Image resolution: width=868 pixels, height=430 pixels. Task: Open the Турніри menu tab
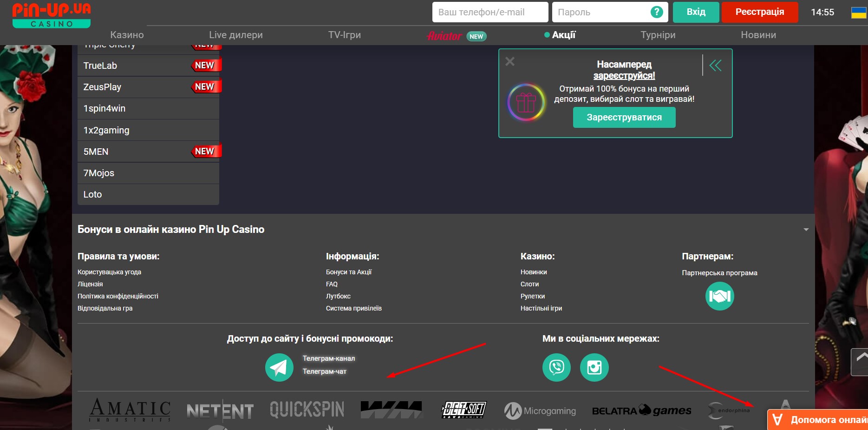pyautogui.click(x=658, y=35)
